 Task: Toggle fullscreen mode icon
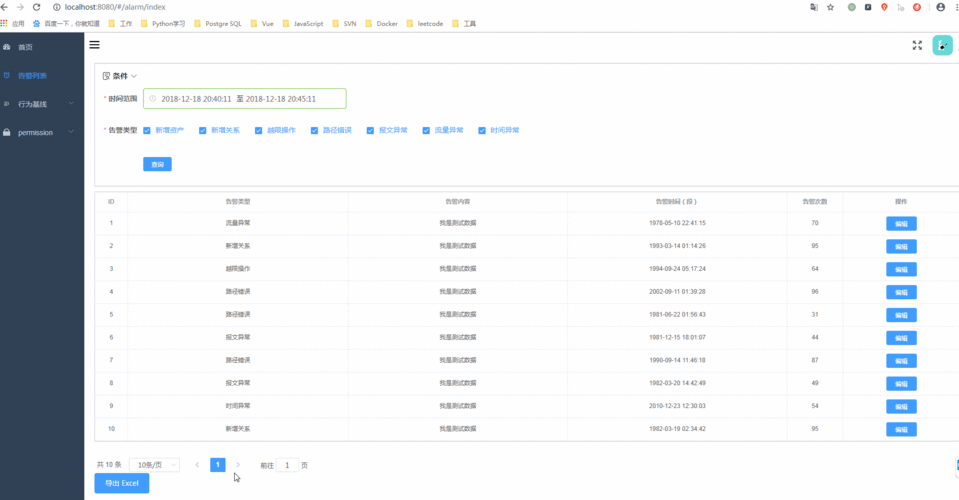[x=917, y=45]
